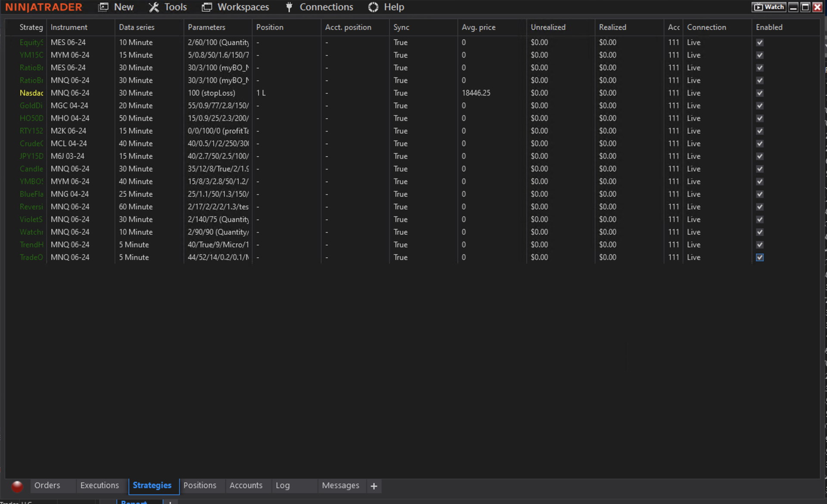This screenshot has width=827, height=504.
Task: Open the Messages tab
Action: pyautogui.click(x=340, y=485)
